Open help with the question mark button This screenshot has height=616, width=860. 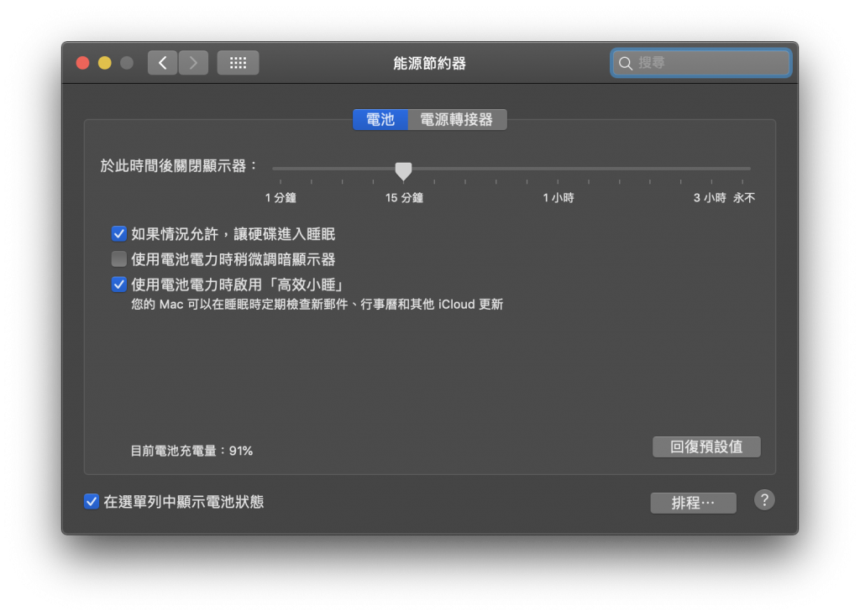coord(764,500)
